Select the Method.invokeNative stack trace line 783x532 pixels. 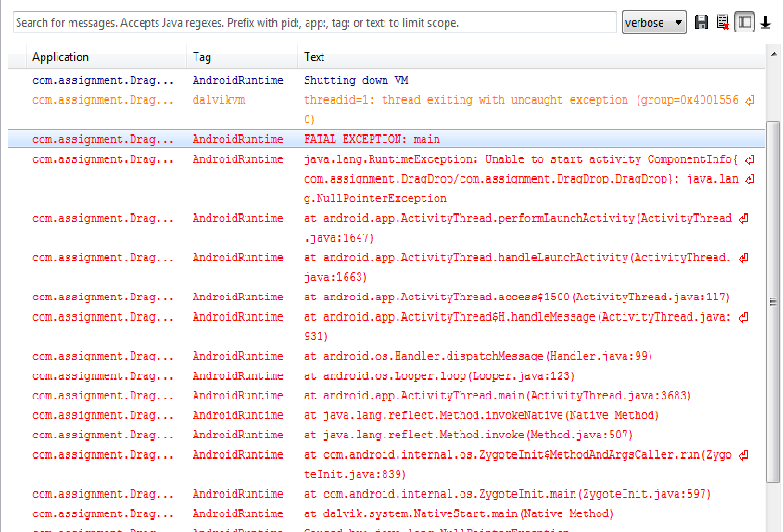pyautogui.click(x=386, y=415)
